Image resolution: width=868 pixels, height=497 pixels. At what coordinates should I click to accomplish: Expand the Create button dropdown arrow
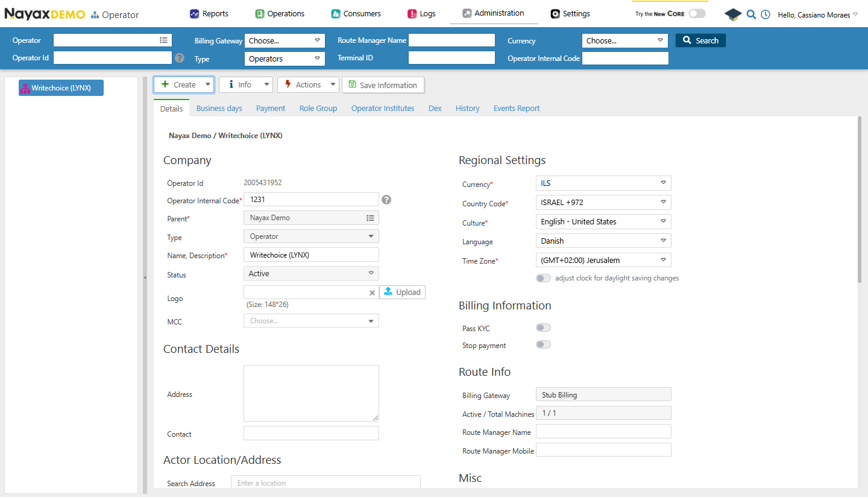[207, 84]
